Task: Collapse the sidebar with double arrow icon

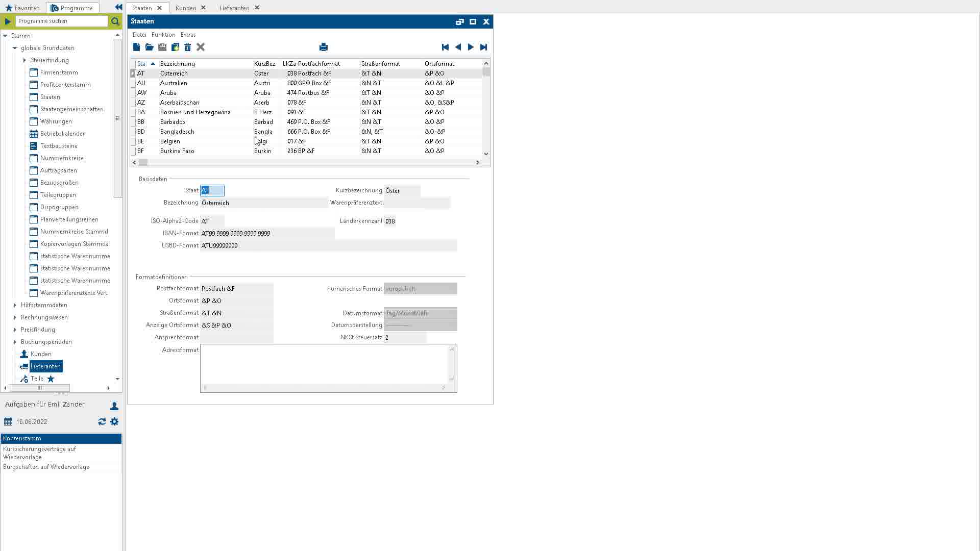Action: (118, 7)
